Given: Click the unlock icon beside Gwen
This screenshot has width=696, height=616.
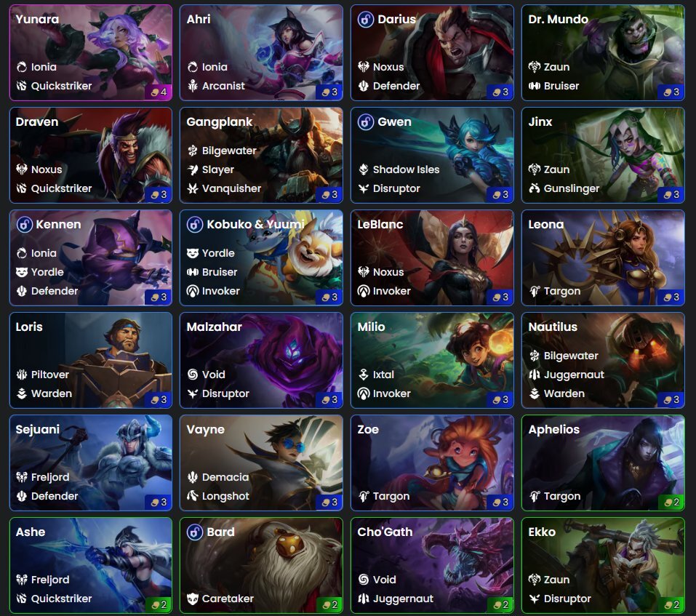Looking at the screenshot, I should pyautogui.click(x=366, y=121).
